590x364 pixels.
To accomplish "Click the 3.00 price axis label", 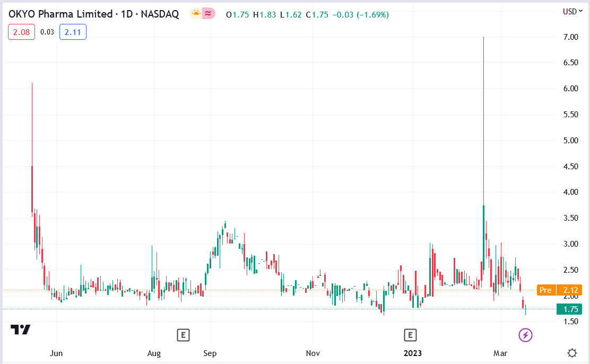I will click(x=570, y=244).
